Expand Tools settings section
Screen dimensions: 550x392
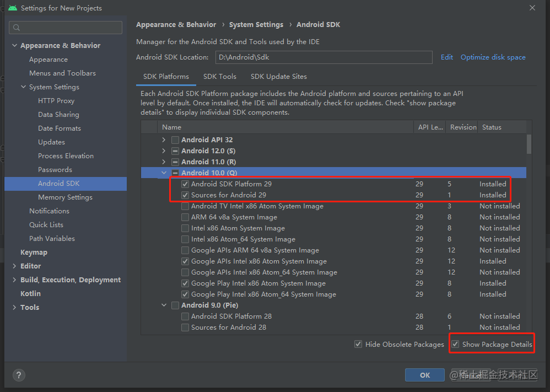coord(14,308)
